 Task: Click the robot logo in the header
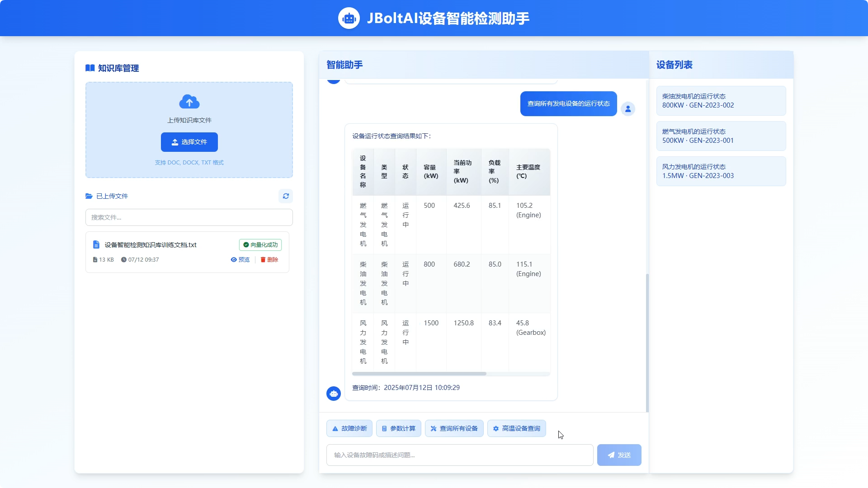tap(349, 18)
